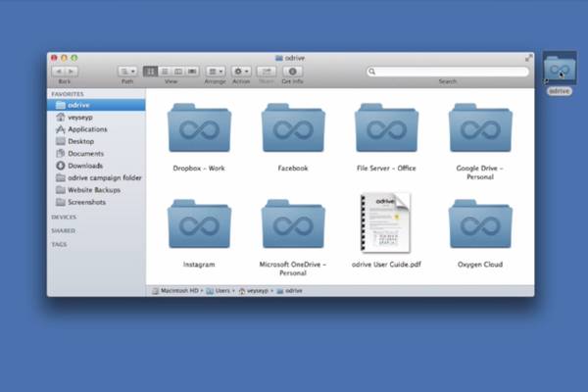Go to Downloads in sidebar favorites
Image resolution: width=588 pixels, height=392 pixels.
coord(85,166)
